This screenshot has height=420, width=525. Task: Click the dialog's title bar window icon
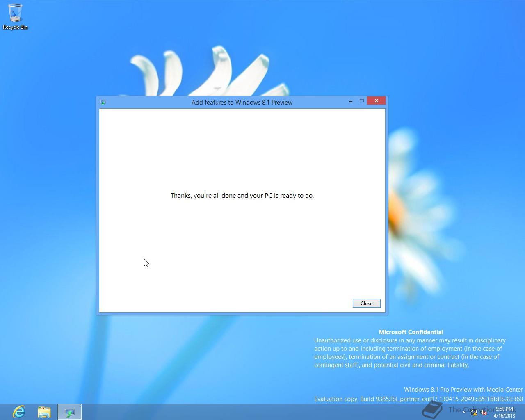click(x=103, y=103)
